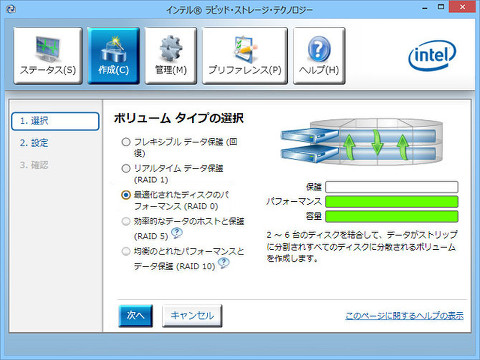Screen dimensions: 480x360
Task: Click the 保護 protection level bar
Action: click(392, 187)
